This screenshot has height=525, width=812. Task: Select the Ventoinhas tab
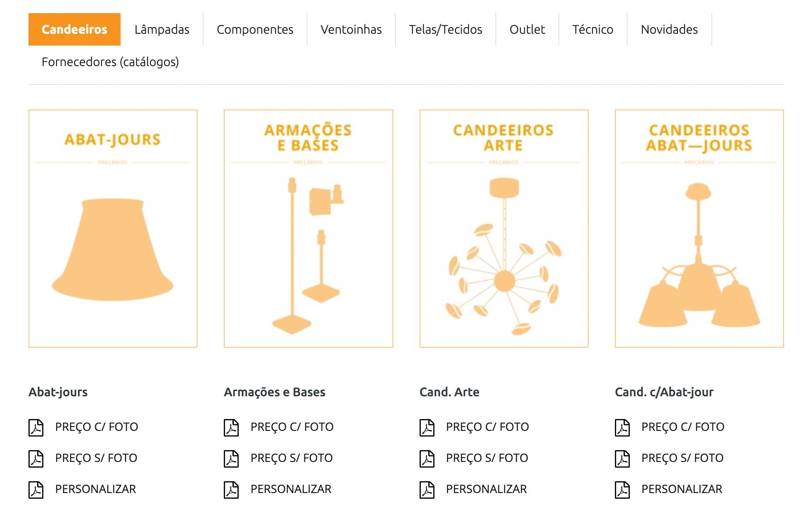[x=351, y=29]
